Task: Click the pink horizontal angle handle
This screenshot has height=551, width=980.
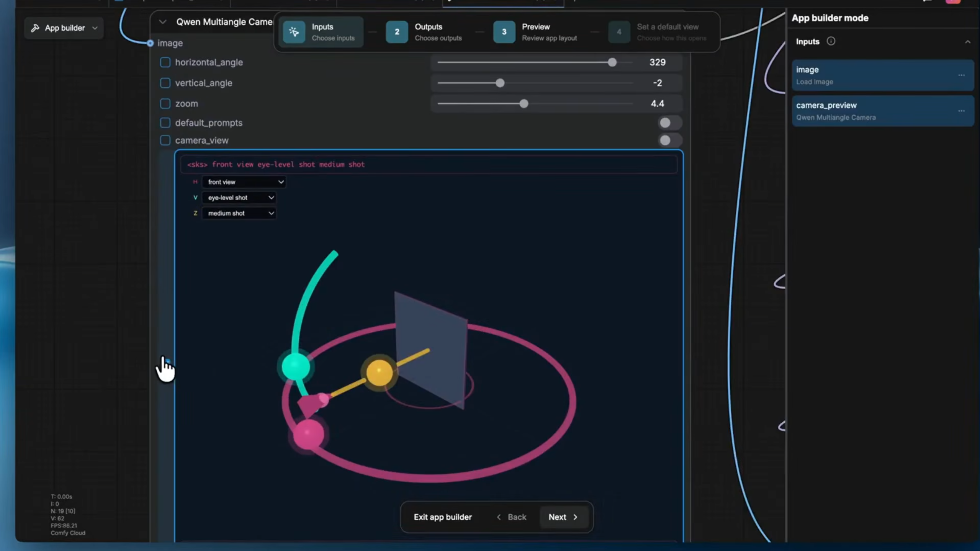Action: [308, 434]
